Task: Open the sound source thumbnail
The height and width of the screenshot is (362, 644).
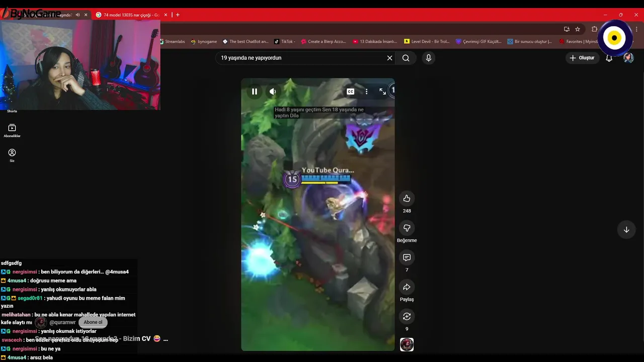Action: click(x=407, y=344)
